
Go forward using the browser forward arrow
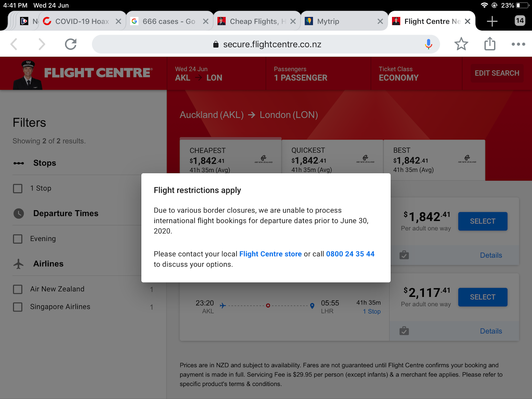[42, 44]
